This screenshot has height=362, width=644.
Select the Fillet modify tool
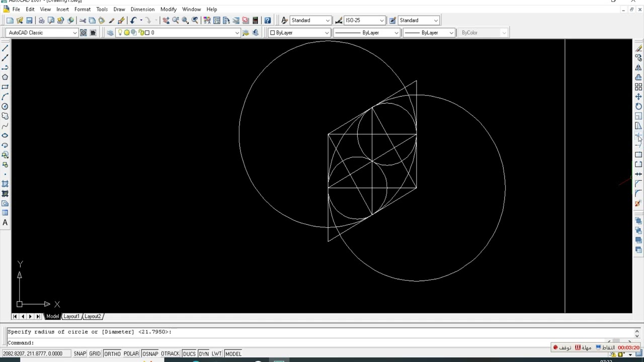click(x=638, y=194)
